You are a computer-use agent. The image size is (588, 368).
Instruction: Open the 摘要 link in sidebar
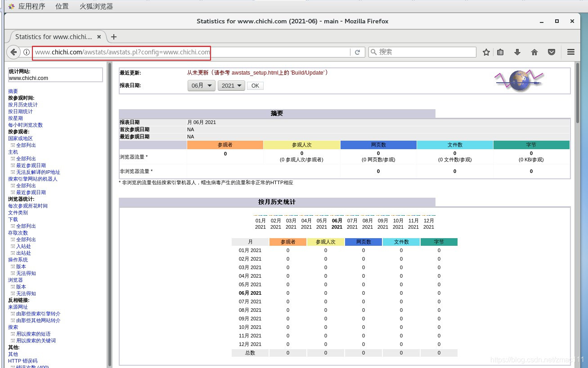pyautogui.click(x=13, y=91)
